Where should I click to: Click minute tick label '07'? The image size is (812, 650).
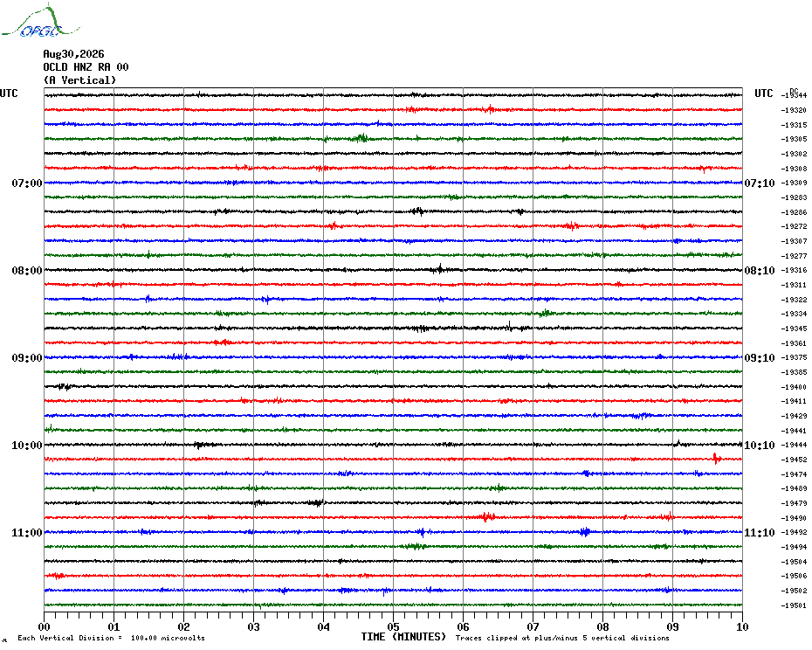coord(533,626)
